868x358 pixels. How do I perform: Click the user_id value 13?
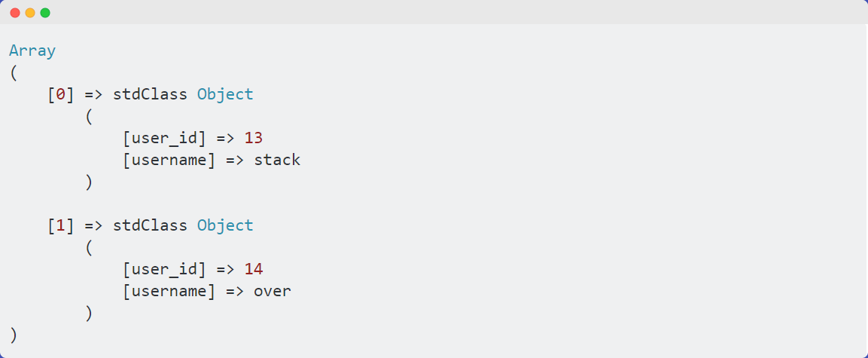254,139
